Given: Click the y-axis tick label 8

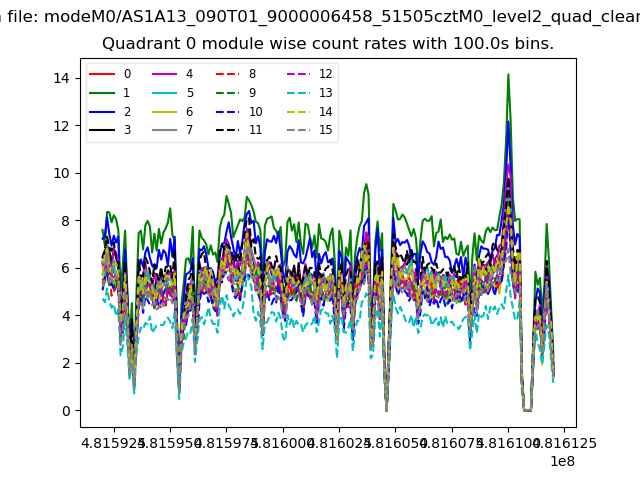Looking at the screenshot, I should 65,221.
